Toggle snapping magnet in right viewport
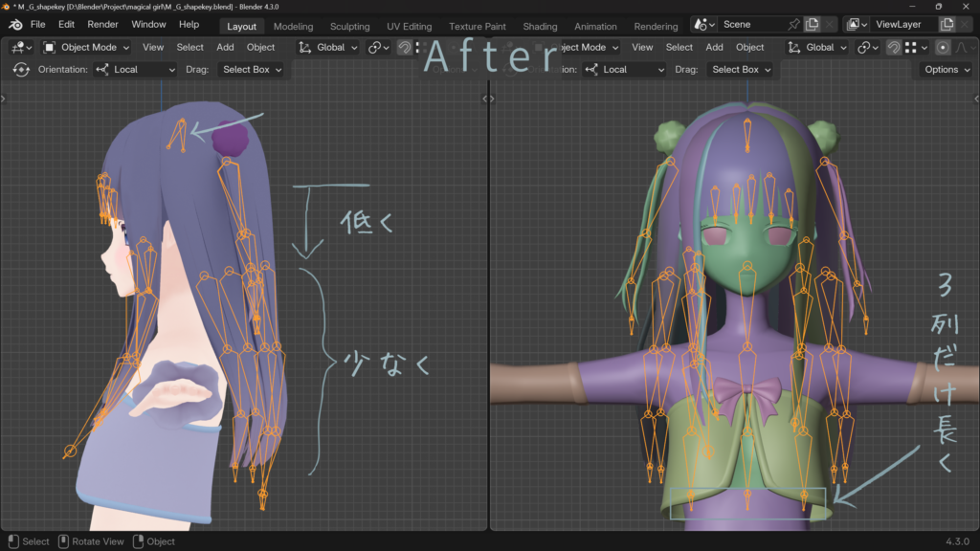 coord(894,47)
